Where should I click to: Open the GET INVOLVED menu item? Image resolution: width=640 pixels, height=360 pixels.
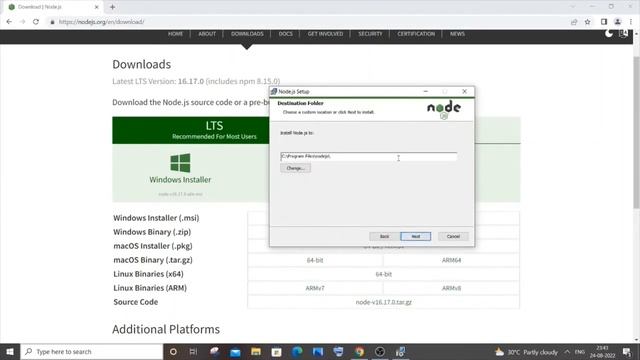[325, 34]
